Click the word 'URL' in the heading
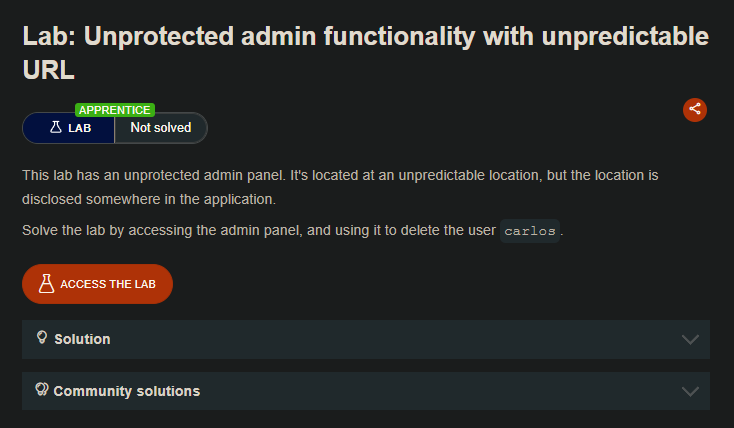 [48, 69]
